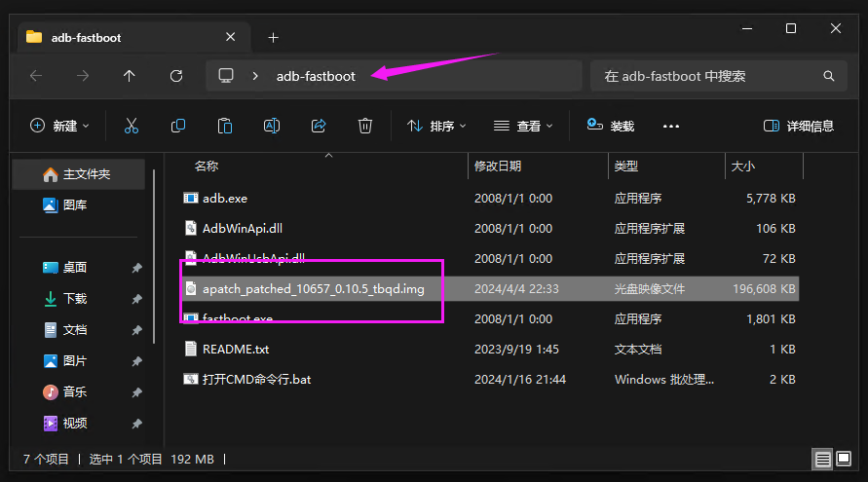Open a new tab with plus button
The height and width of the screenshot is (482, 868).
274,37
